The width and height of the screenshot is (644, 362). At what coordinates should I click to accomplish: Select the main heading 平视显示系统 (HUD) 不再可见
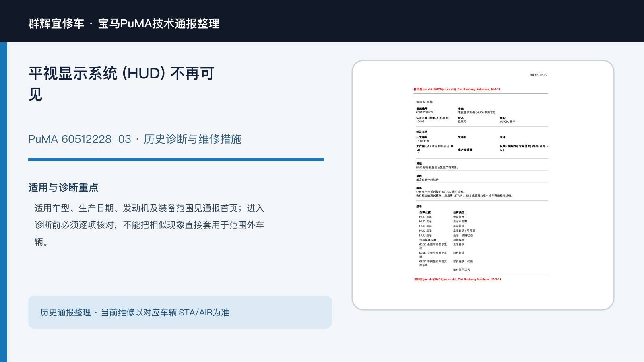coord(121,84)
